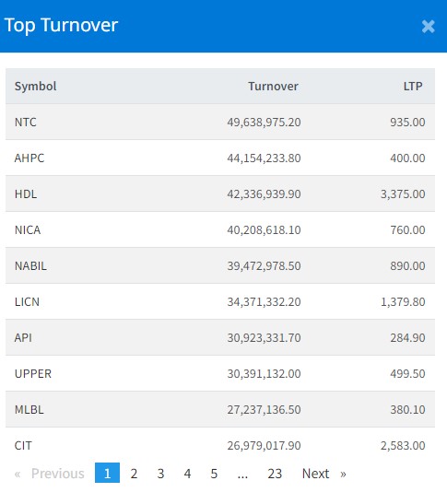Go to page 2 of results

pyautogui.click(x=134, y=474)
